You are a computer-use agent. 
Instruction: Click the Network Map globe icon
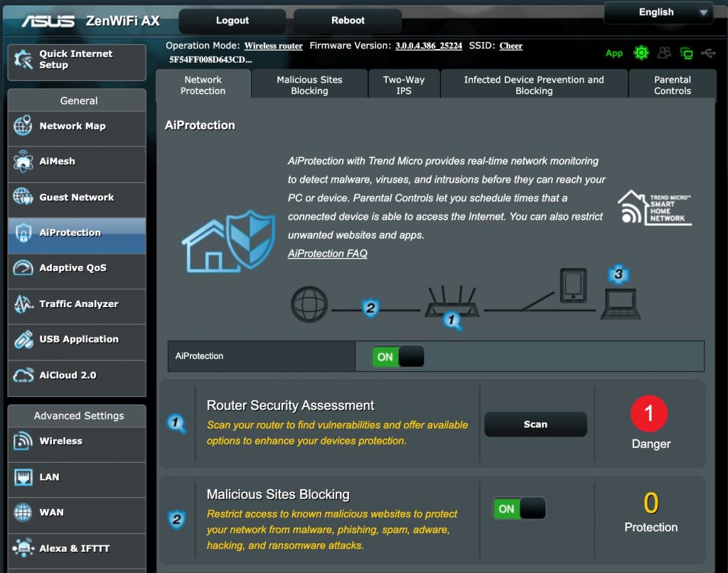pos(23,125)
